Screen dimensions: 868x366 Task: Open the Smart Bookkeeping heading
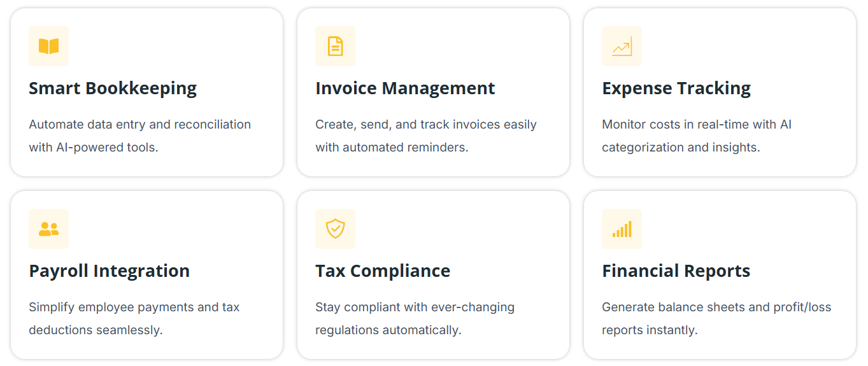[x=113, y=88]
